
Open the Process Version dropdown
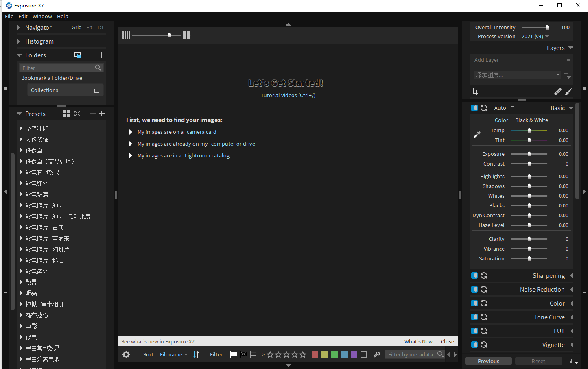click(535, 37)
